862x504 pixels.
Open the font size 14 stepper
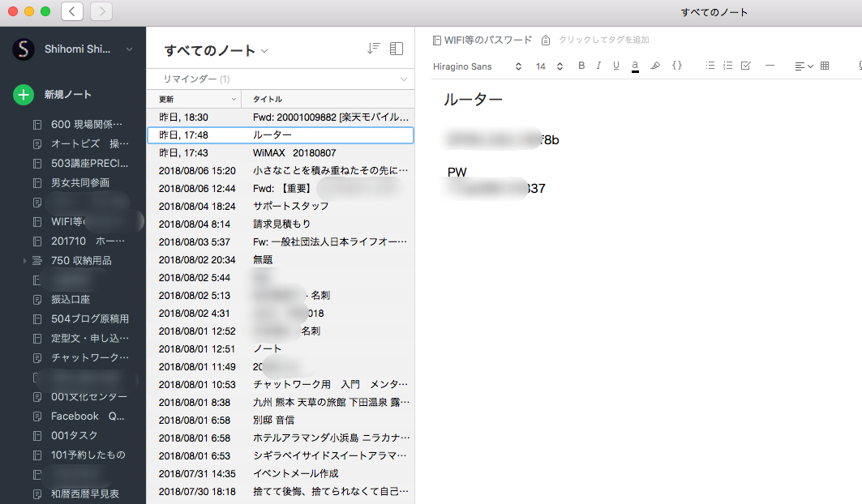pos(549,66)
